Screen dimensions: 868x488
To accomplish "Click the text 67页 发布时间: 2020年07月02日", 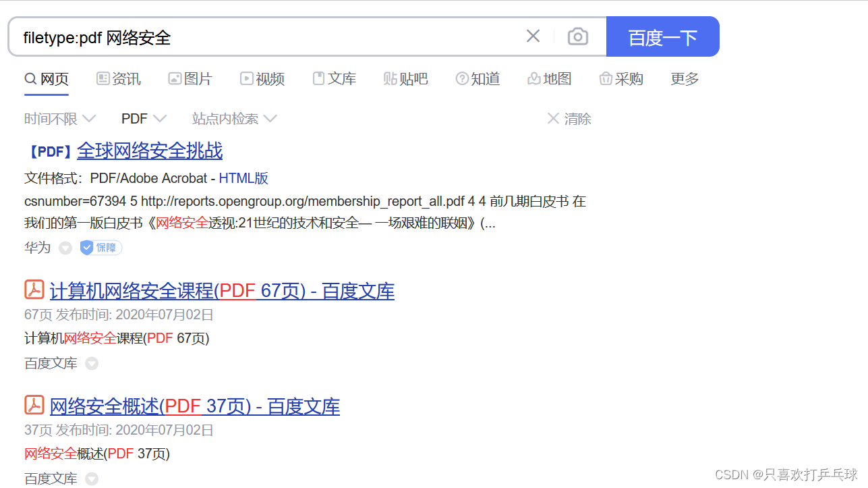I will [x=119, y=315].
